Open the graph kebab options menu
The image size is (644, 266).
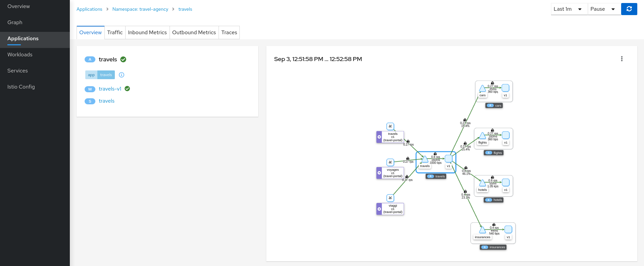[x=622, y=59]
